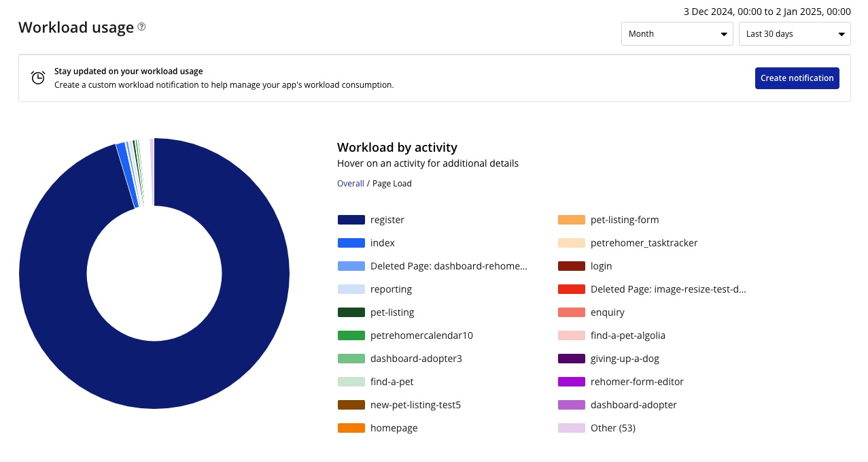Select the enquiry legend swatch
This screenshot has width=868, height=462.
click(571, 312)
